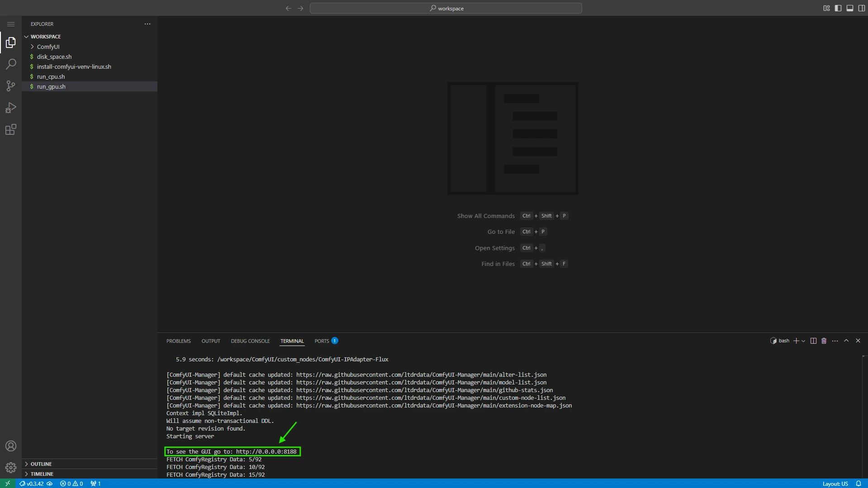Create a new terminal with plus icon
868x488 pixels.
[x=796, y=341]
